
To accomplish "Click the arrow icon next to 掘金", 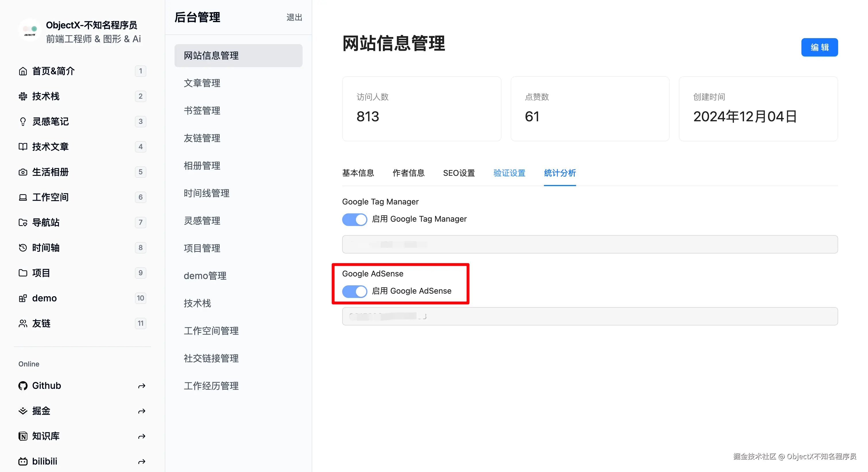I will [142, 411].
